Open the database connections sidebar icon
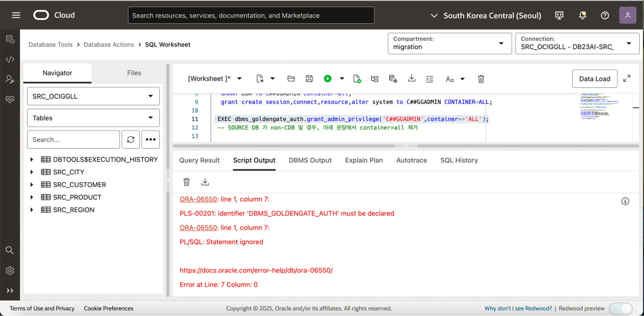This screenshot has height=316, width=644. 10,39
